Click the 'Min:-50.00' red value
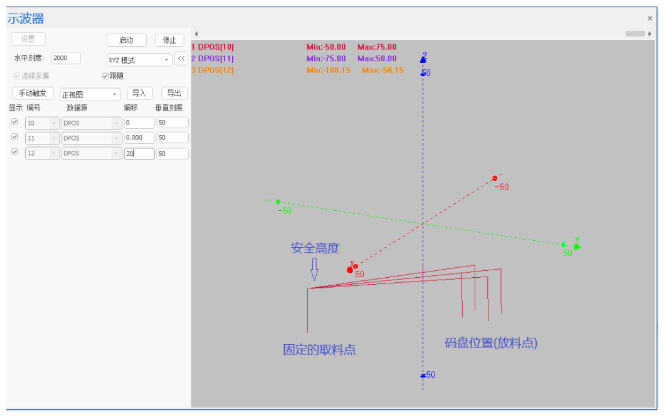The height and width of the screenshot is (418, 665). (x=326, y=47)
